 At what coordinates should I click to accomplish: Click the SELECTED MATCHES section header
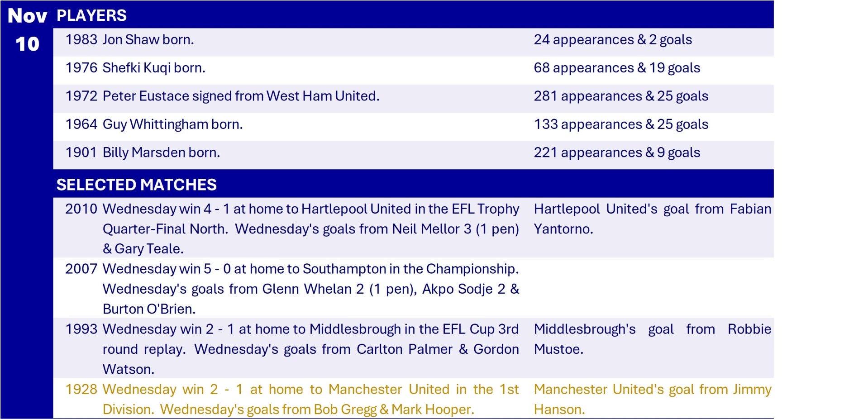pos(136,185)
